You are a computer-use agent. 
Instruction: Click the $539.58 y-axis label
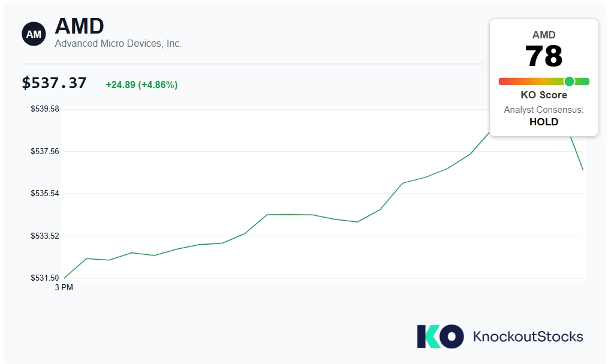click(45, 109)
